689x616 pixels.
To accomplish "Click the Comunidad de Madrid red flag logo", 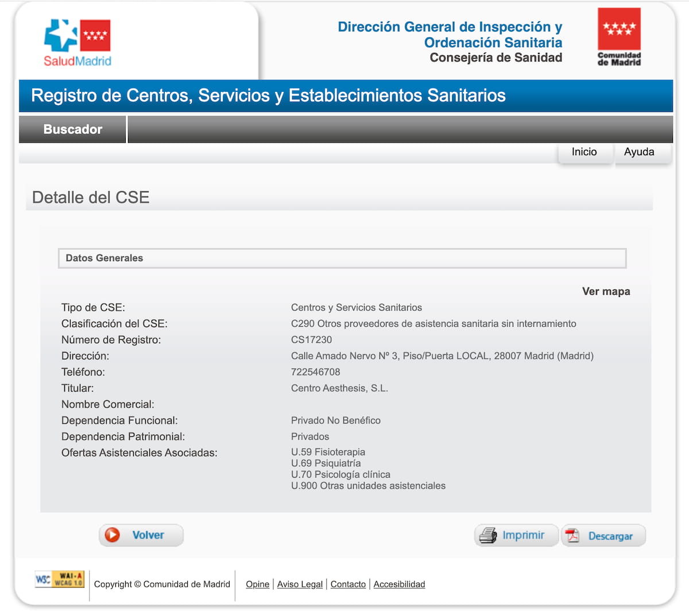I will (x=618, y=37).
